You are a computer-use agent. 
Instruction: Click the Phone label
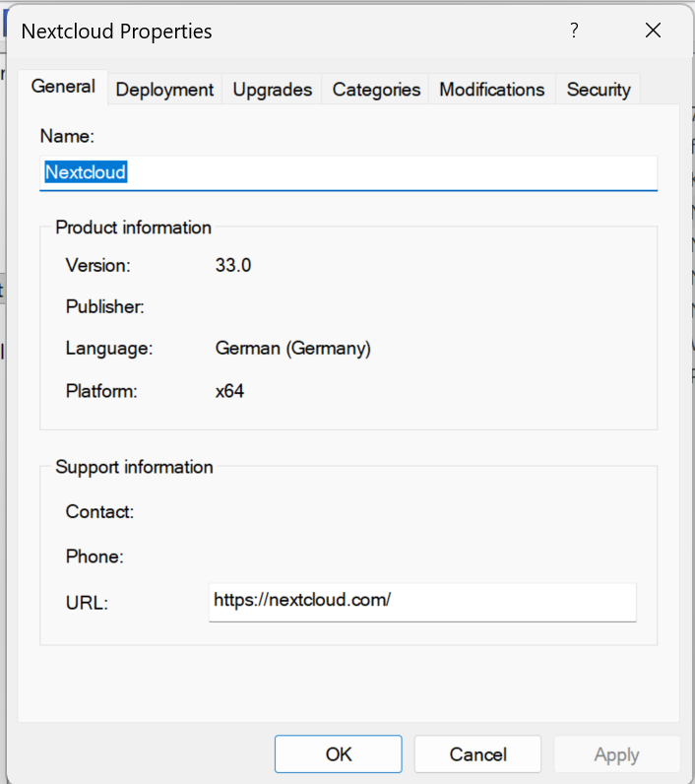[95, 556]
